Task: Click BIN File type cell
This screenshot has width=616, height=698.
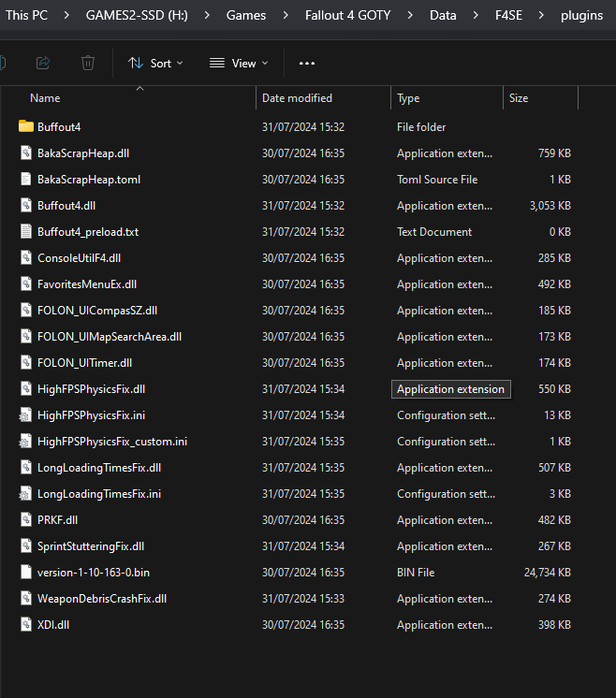Action: 416,573
